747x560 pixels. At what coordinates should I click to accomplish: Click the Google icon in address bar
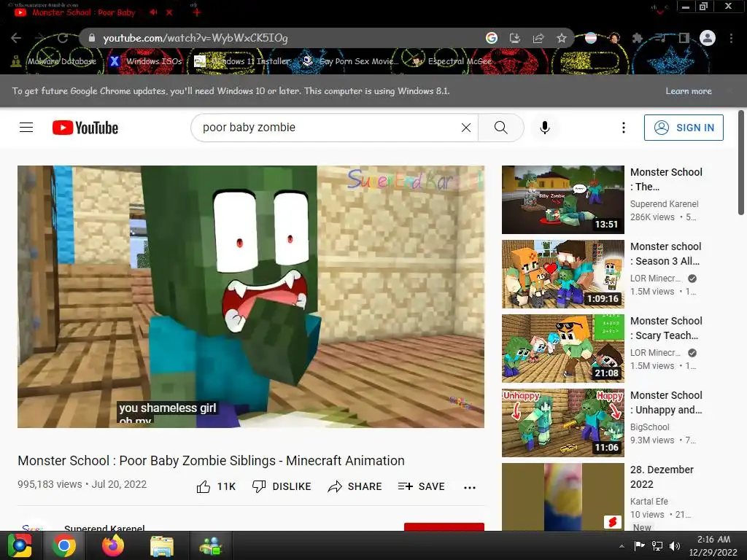[x=491, y=38]
